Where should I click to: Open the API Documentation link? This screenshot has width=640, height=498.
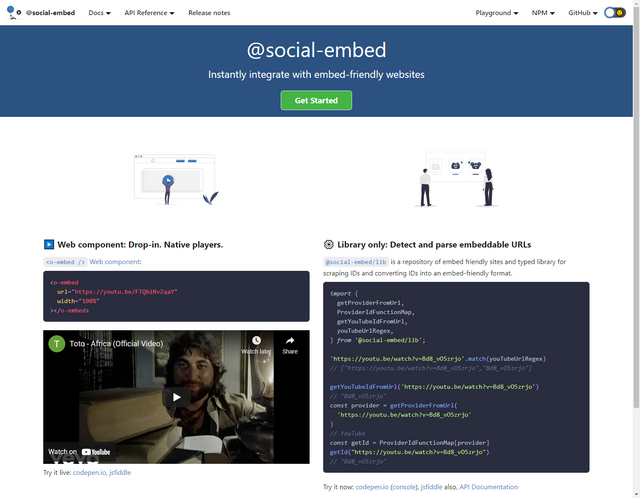tap(488, 487)
